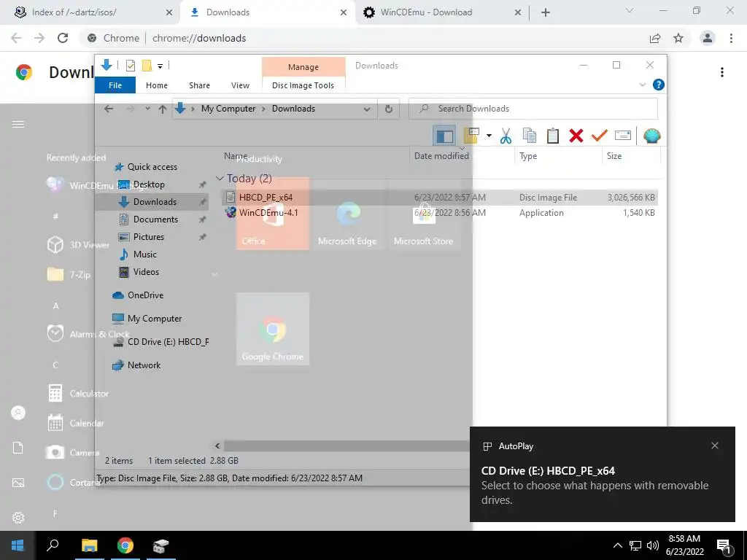Open a new Chrome tab with plus button
The height and width of the screenshot is (560, 747).
tap(546, 13)
